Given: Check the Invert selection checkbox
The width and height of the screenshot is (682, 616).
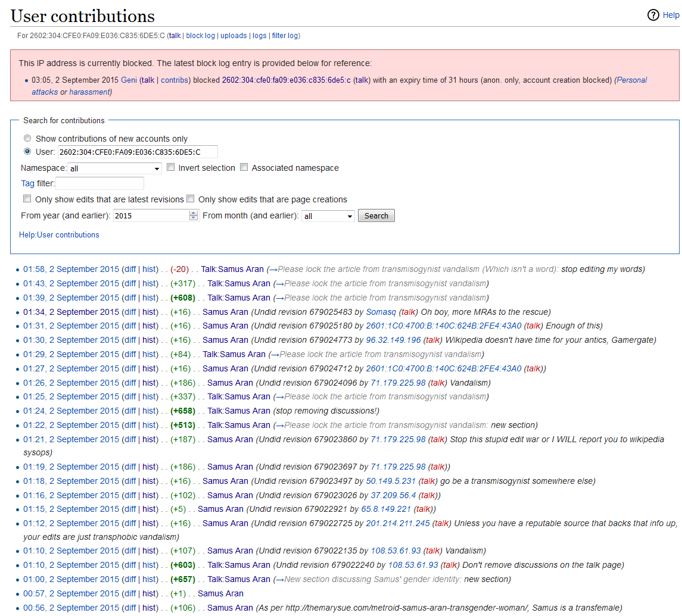Looking at the screenshot, I should coord(171,167).
